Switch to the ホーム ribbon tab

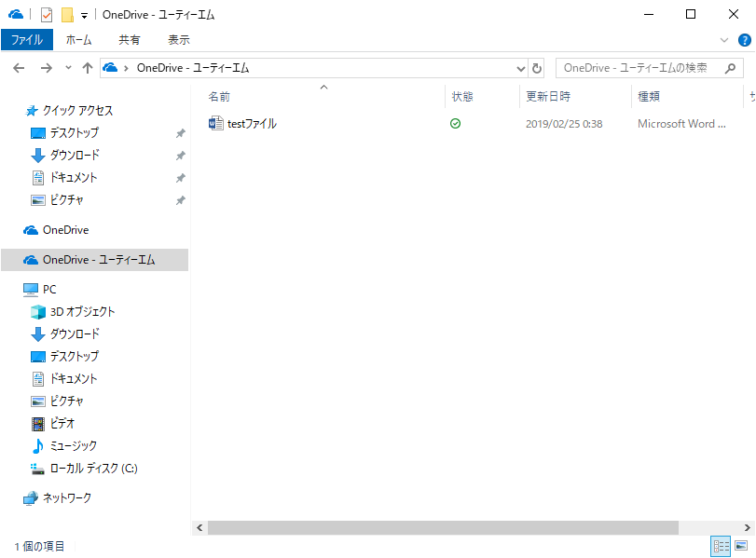(x=78, y=40)
